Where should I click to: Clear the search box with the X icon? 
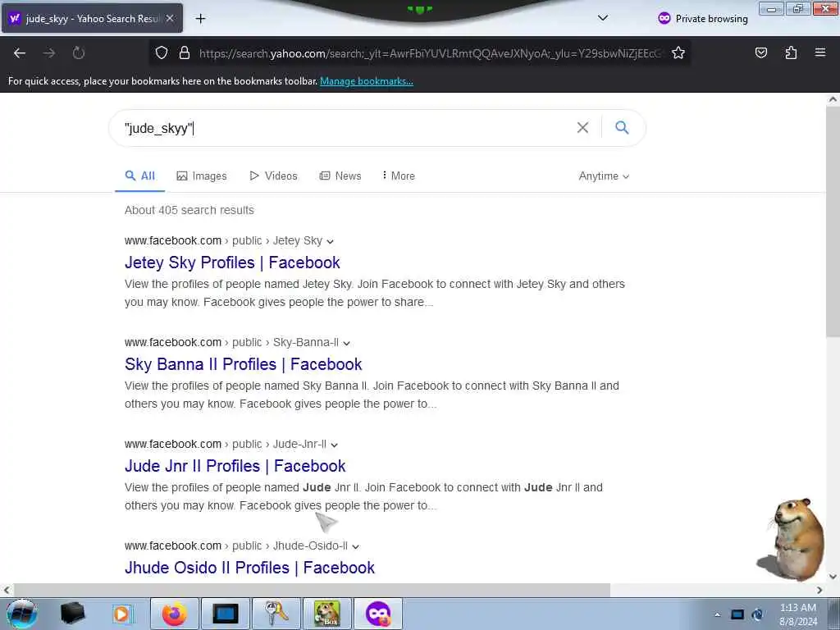tap(582, 127)
